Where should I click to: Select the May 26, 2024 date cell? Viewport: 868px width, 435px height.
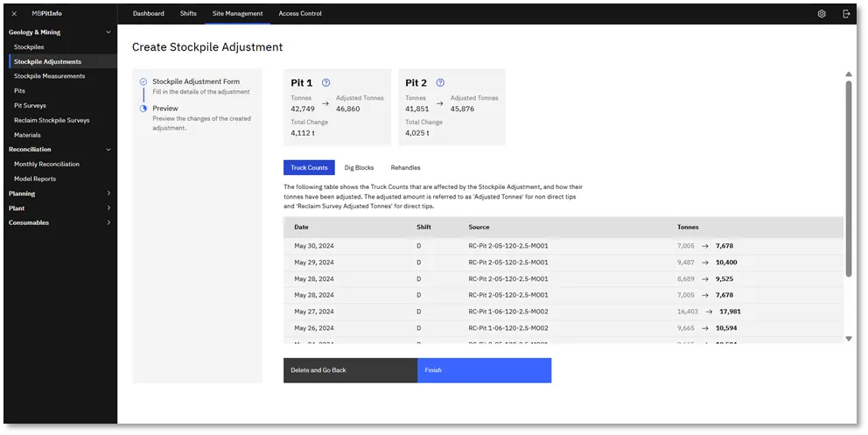point(314,328)
